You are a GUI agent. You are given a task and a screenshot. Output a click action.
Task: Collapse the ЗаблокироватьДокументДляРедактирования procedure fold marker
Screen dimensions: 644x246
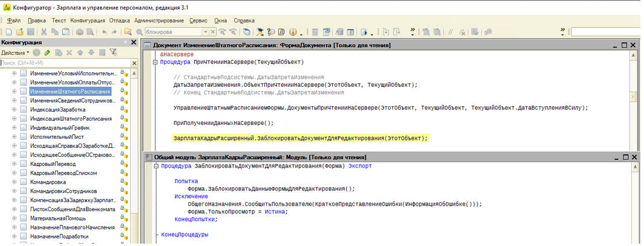pos(155,166)
